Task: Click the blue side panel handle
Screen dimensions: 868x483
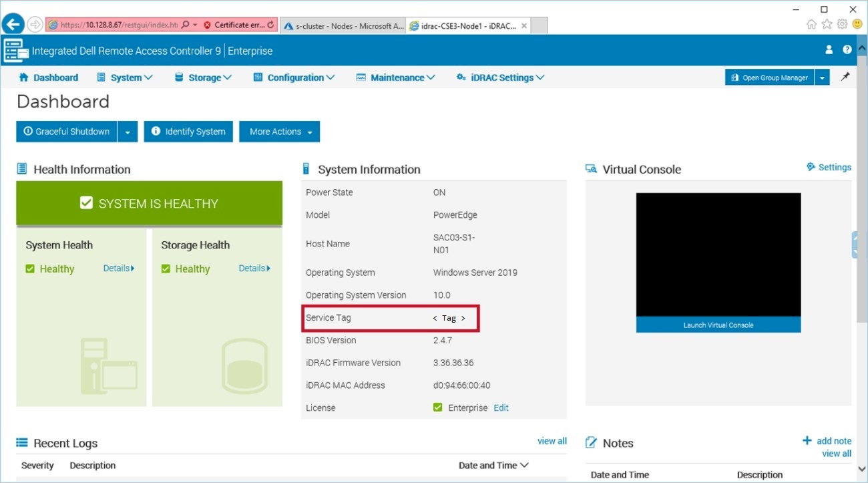Action: coord(855,245)
